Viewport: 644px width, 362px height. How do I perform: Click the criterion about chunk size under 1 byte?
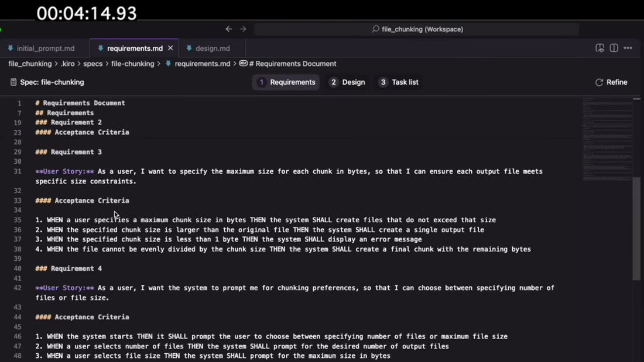[228, 239]
